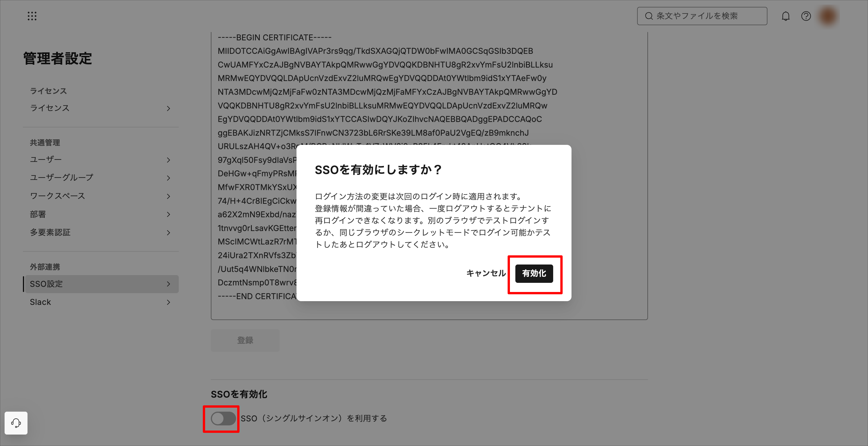Open the ライセンス menu item
The width and height of the screenshot is (868, 446).
click(101, 108)
